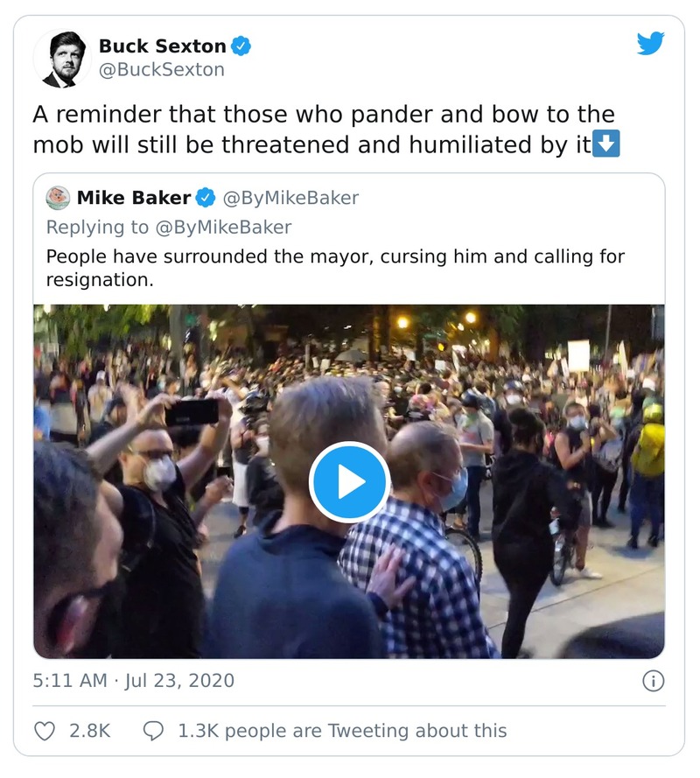
Task: Click the "Replying to @ByMikeBaker" line
Action: pos(168,228)
